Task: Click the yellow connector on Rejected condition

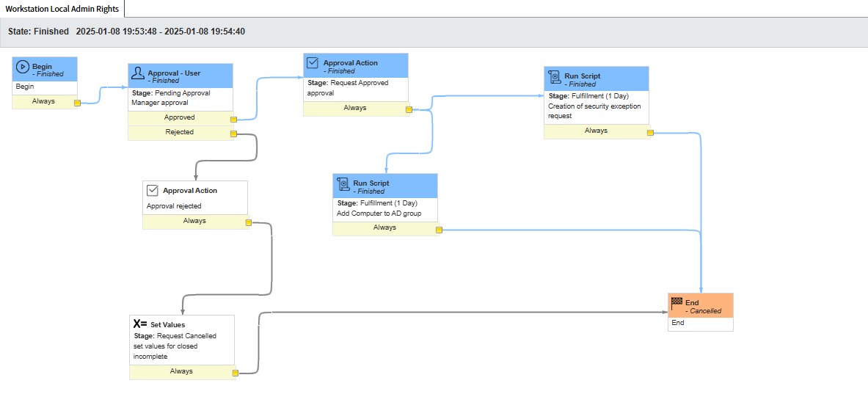Action: [x=233, y=134]
